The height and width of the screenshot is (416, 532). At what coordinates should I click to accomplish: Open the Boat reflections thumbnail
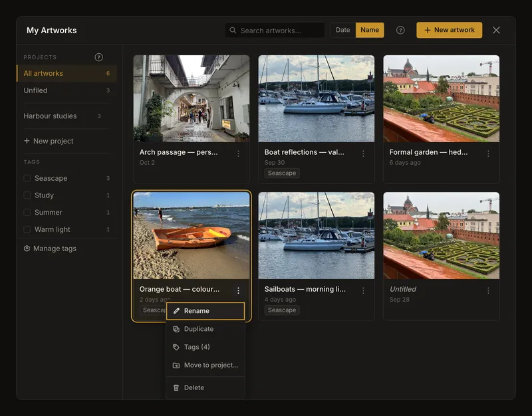(x=317, y=98)
